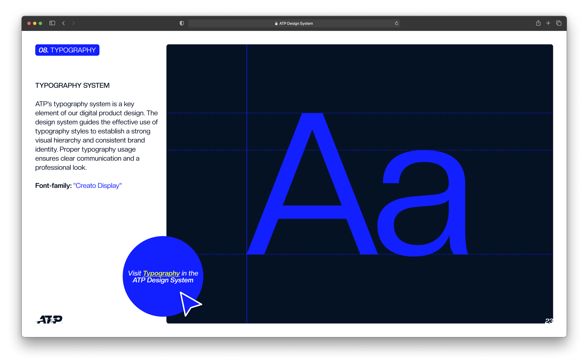Viewport: 588px width, 364px height.
Task: Follow the yellow Typography link
Action: [161, 273]
